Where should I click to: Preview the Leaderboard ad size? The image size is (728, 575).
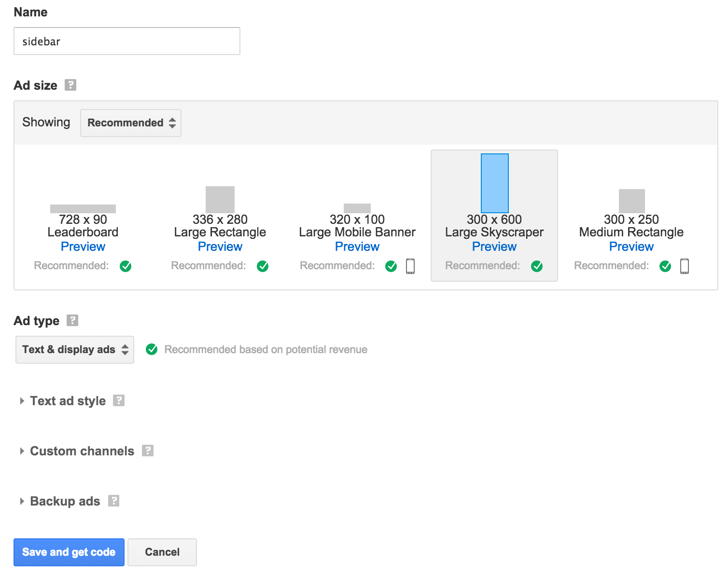click(83, 246)
